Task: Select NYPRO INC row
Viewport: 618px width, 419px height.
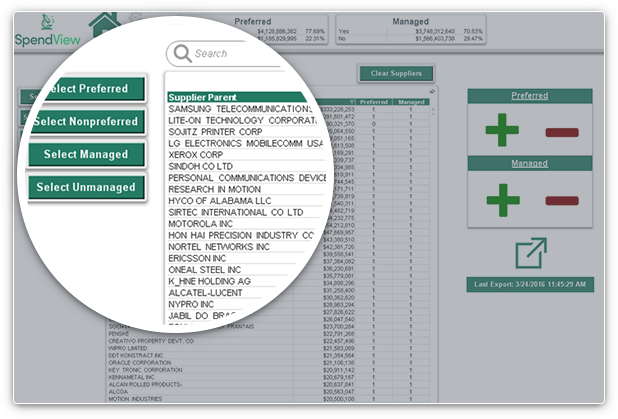Action: (x=191, y=304)
